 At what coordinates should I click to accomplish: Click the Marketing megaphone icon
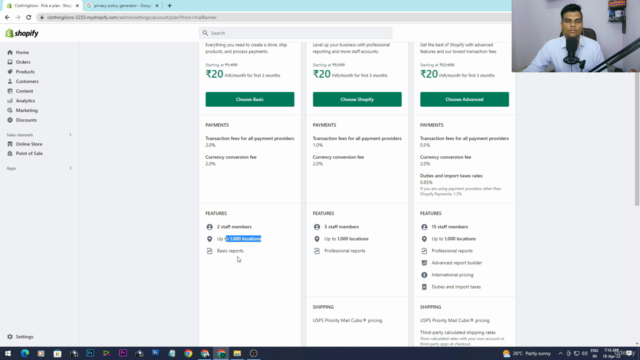pos(10,110)
